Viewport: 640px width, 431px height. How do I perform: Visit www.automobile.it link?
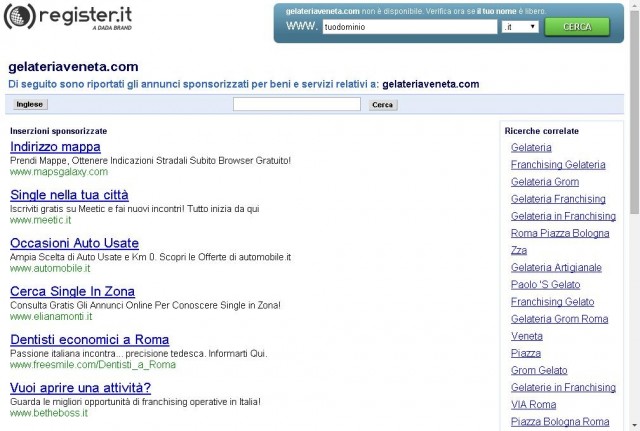coord(50,268)
